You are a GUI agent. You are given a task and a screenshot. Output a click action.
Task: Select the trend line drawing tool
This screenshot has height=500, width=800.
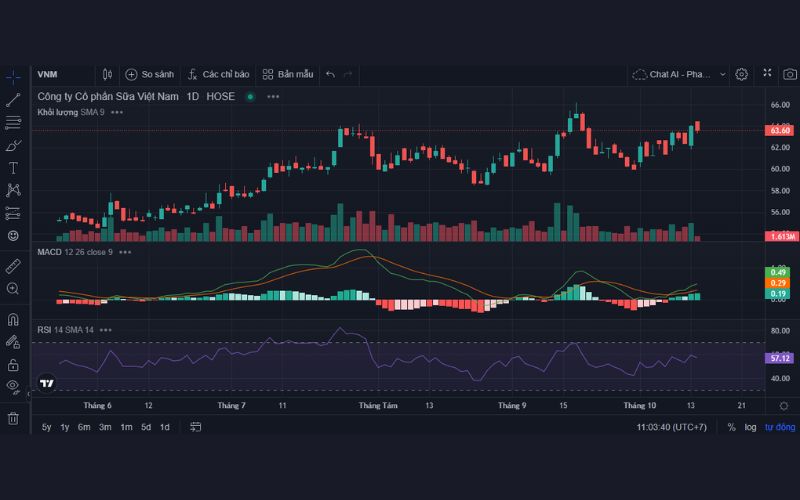click(13, 99)
